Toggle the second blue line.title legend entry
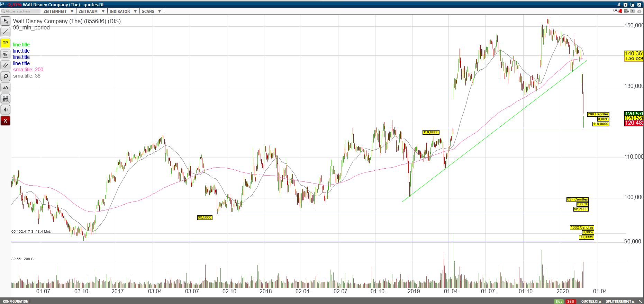This screenshot has width=644, height=304. tap(21, 57)
